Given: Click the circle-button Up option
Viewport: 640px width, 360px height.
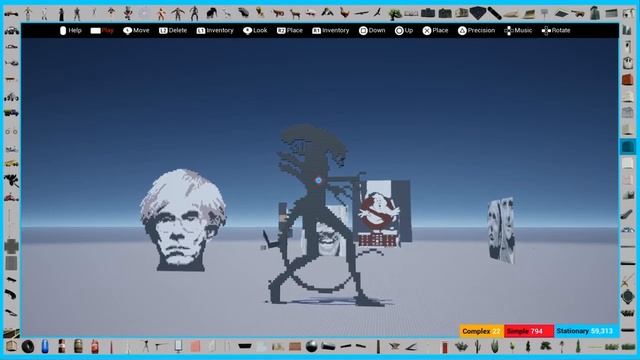Looking at the screenshot, I should (404, 31).
